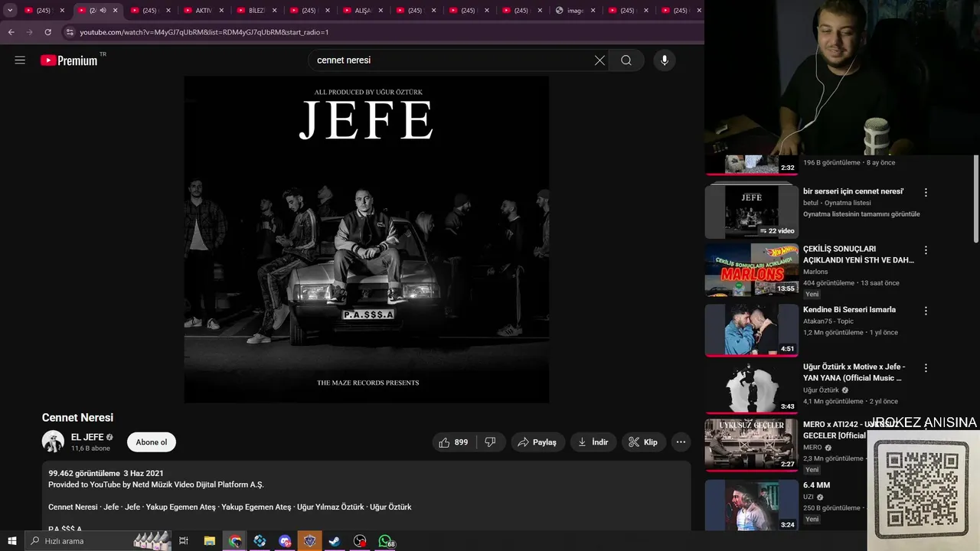
Task: View site information icon in address bar
Action: [70, 32]
